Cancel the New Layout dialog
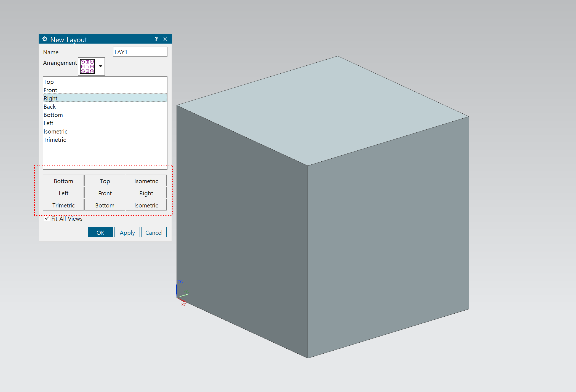 (154, 232)
